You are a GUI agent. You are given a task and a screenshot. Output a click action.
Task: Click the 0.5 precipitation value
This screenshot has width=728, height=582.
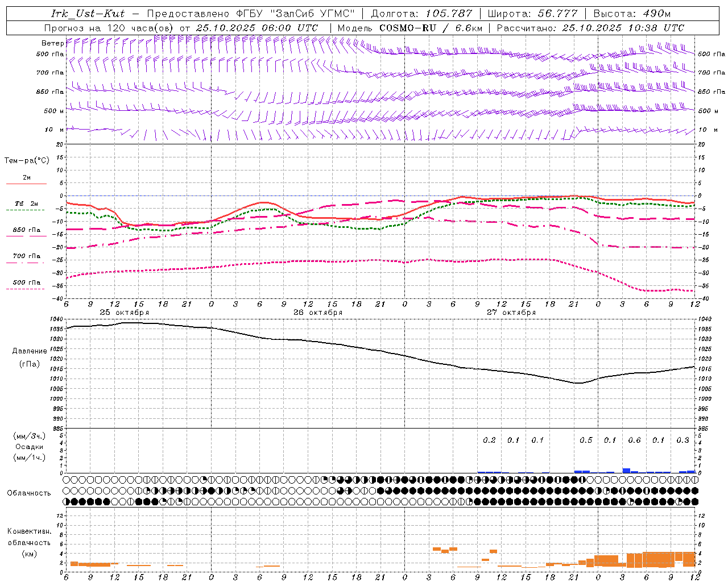586,440
